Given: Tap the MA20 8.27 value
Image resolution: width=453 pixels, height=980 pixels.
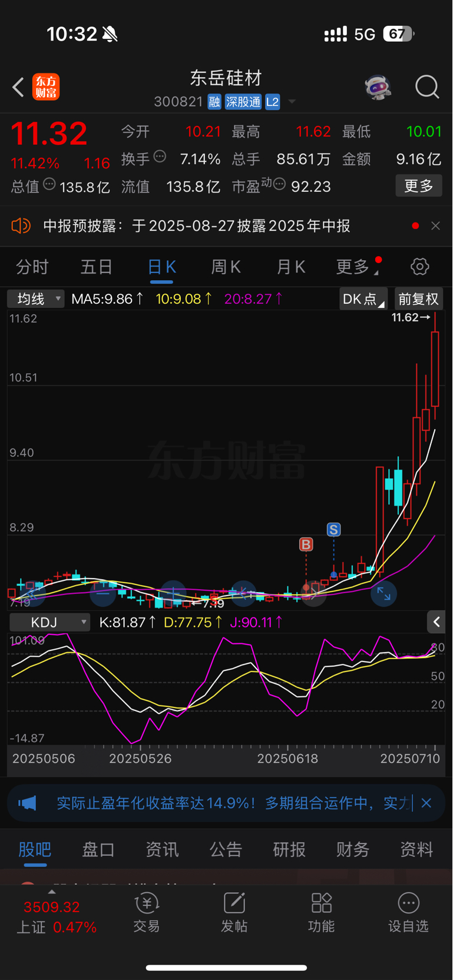Looking at the screenshot, I should coord(253,299).
